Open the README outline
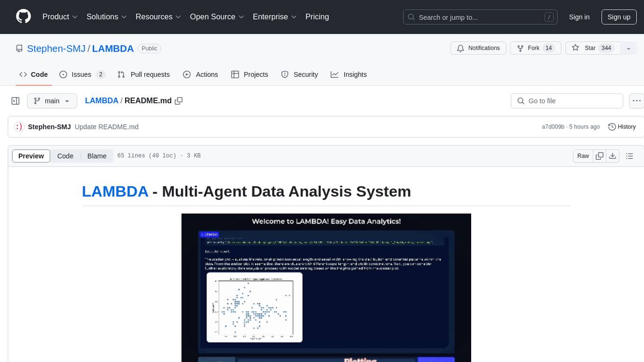The width and height of the screenshot is (644, 362). [629, 156]
